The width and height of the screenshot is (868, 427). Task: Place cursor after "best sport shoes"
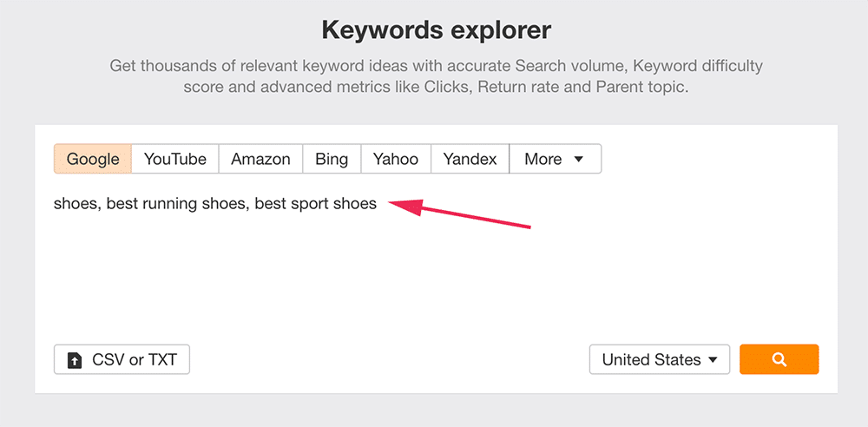(x=378, y=204)
